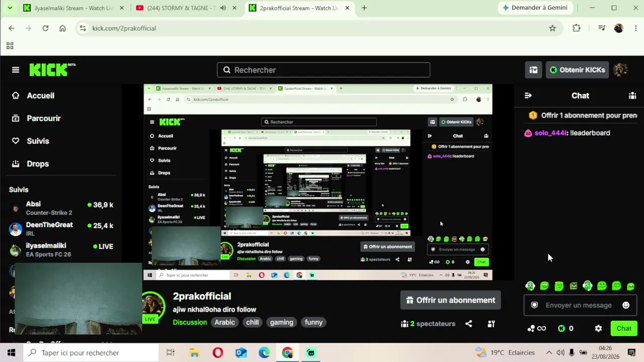Open the Windows Start menu
644x362 pixels.
(x=11, y=353)
